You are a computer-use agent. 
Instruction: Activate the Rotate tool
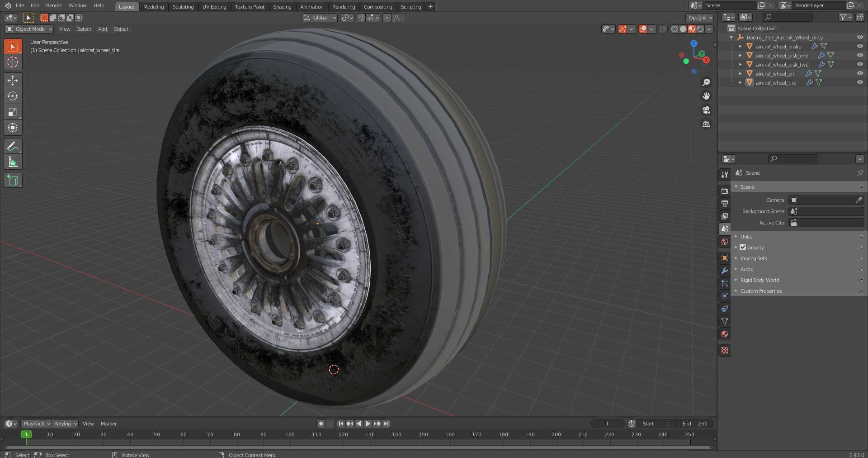(13, 96)
